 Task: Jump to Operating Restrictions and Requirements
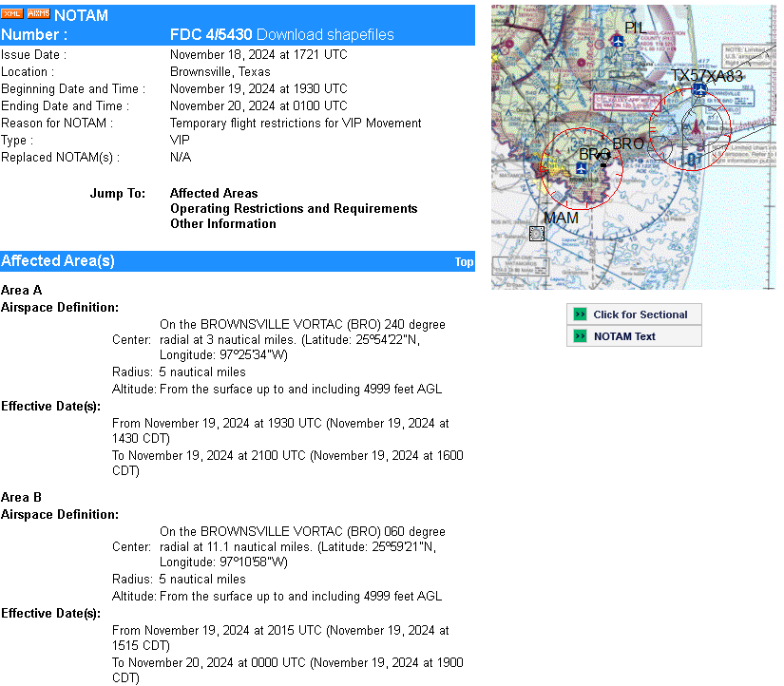pyautogui.click(x=294, y=208)
